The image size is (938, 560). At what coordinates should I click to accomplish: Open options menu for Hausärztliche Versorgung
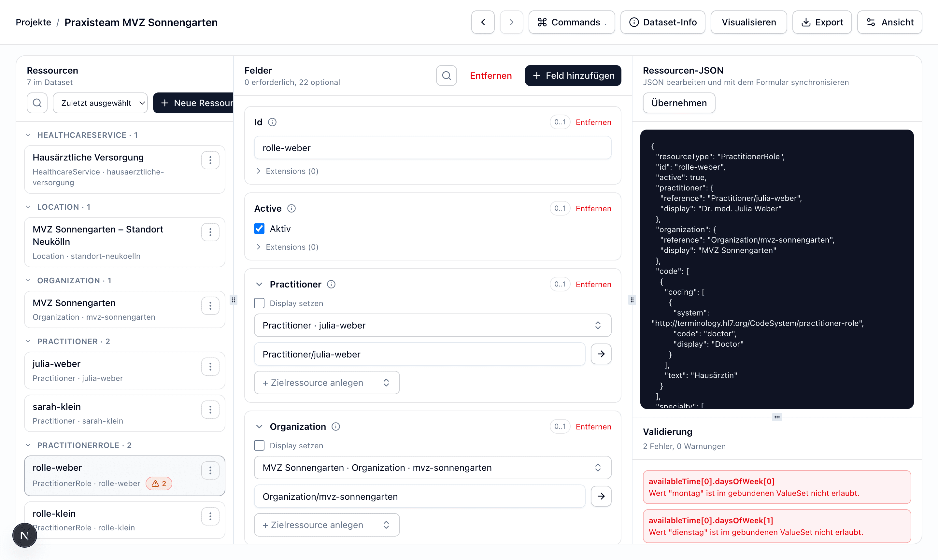click(x=210, y=161)
